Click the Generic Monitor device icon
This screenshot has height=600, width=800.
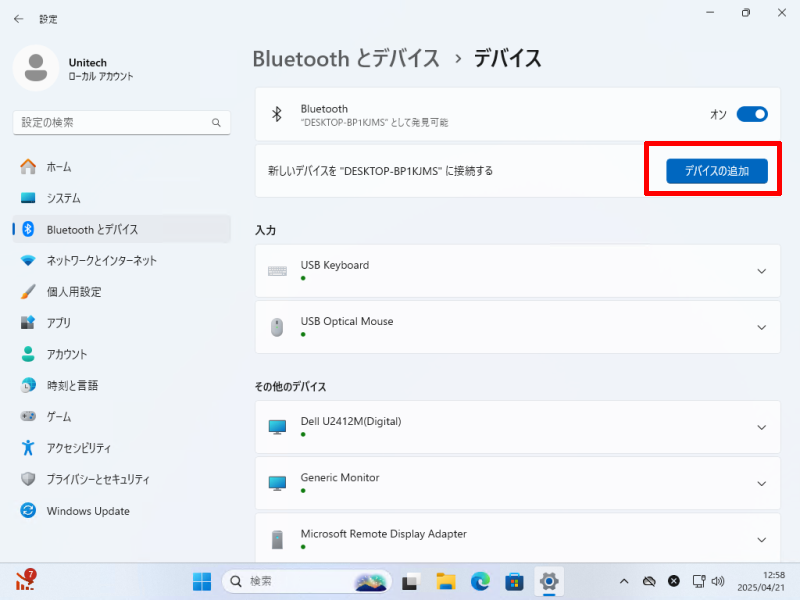278,483
